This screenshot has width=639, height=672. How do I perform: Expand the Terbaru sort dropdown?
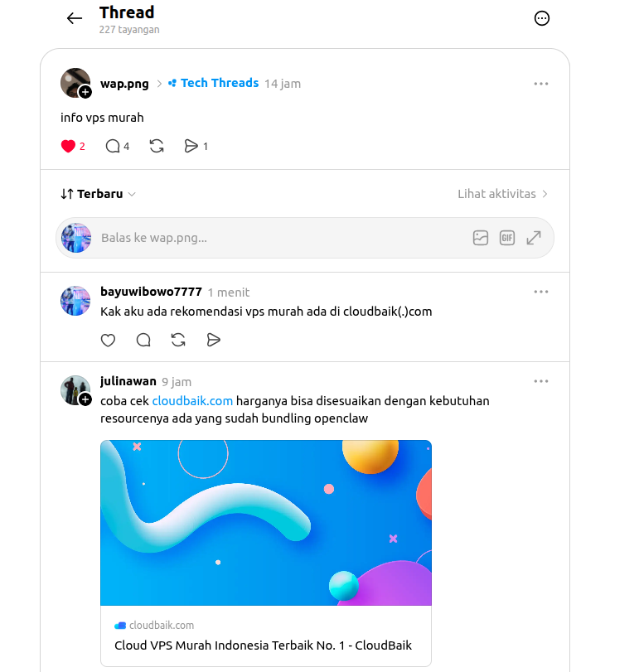coord(98,194)
